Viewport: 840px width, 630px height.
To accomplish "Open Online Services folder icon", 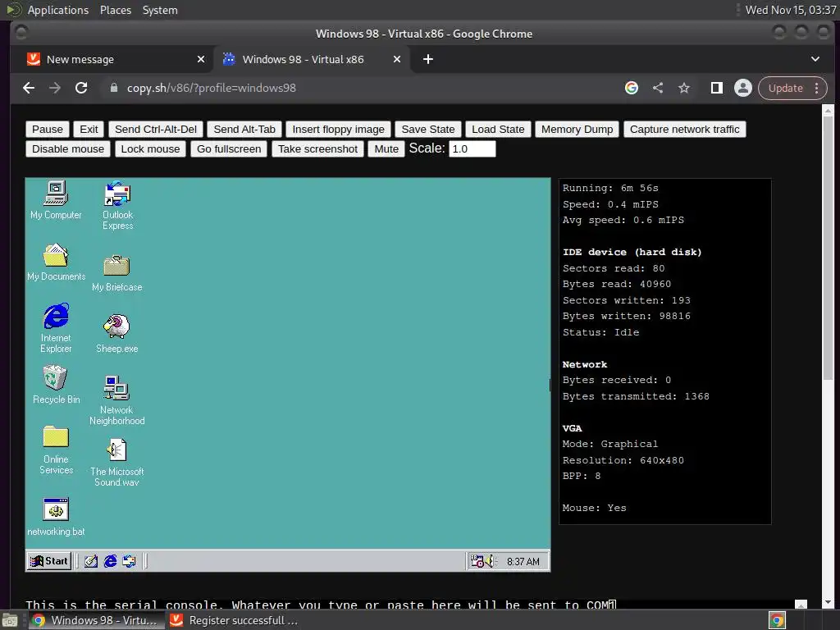I will 56,450.
